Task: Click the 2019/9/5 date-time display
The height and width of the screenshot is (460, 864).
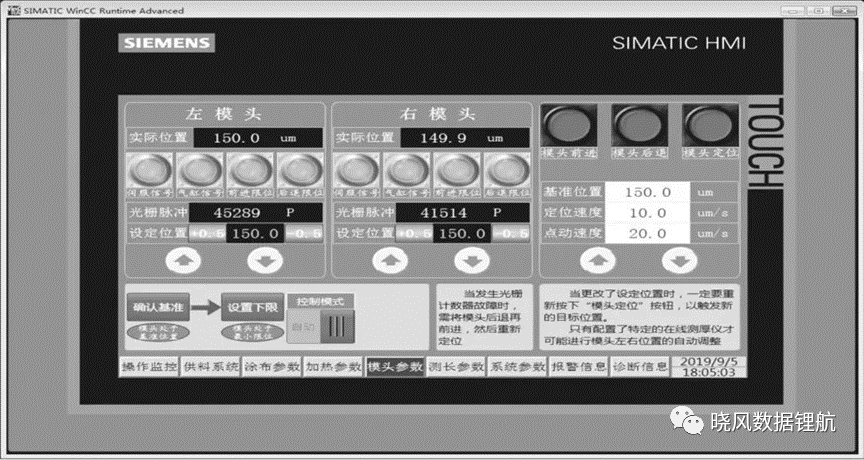Action: [709, 367]
